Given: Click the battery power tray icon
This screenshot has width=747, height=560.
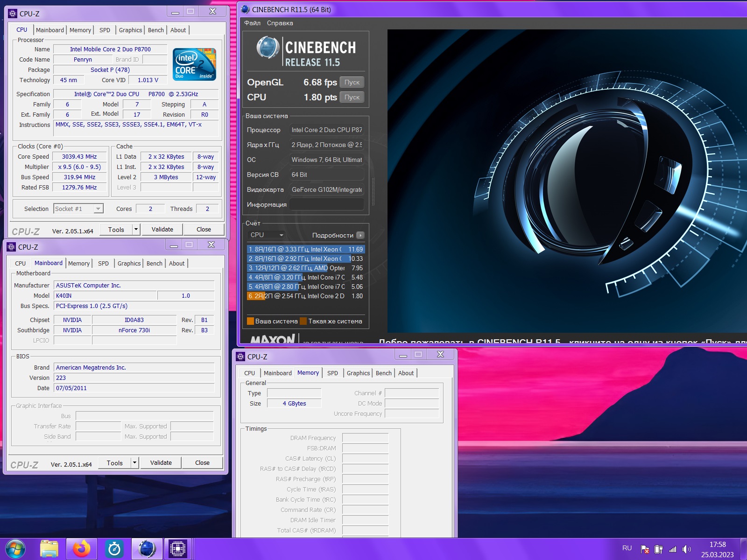Looking at the screenshot, I should tap(658, 549).
